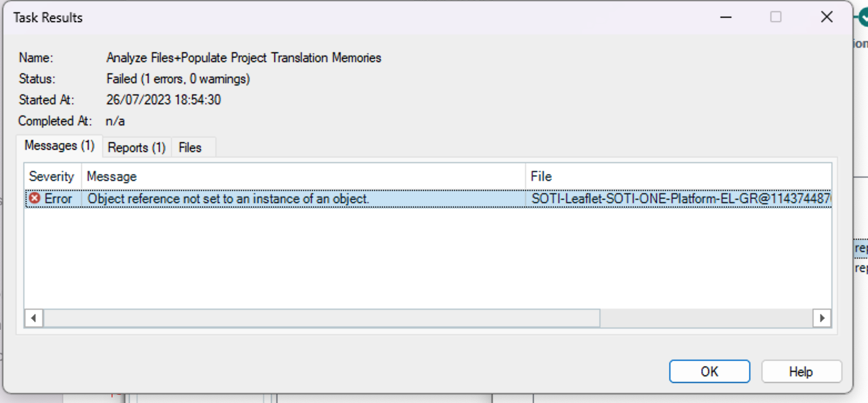Click the Help button
The image size is (868, 403).
pyautogui.click(x=801, y=371)
